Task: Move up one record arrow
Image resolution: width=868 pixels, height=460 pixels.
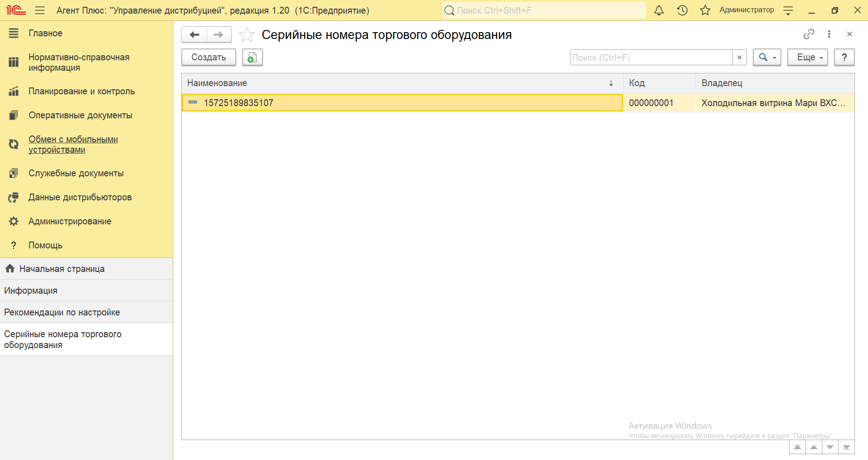Action: 814,447
